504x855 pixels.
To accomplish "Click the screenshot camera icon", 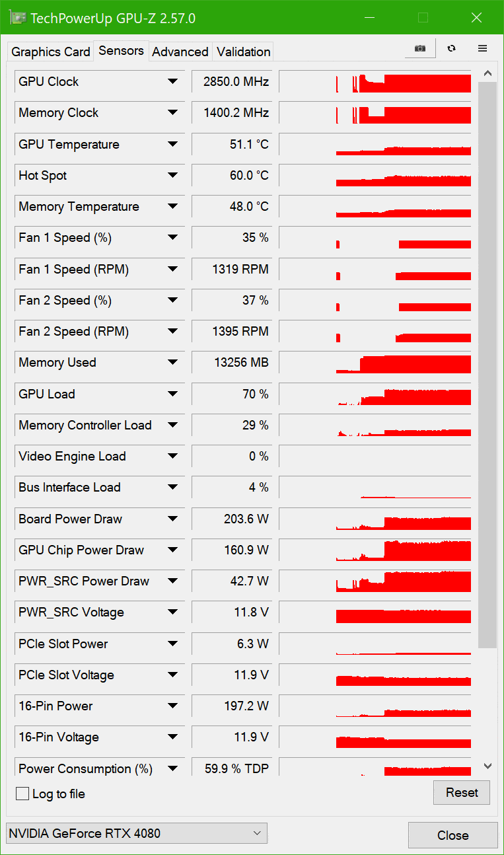I will click(x=420, y=48).
